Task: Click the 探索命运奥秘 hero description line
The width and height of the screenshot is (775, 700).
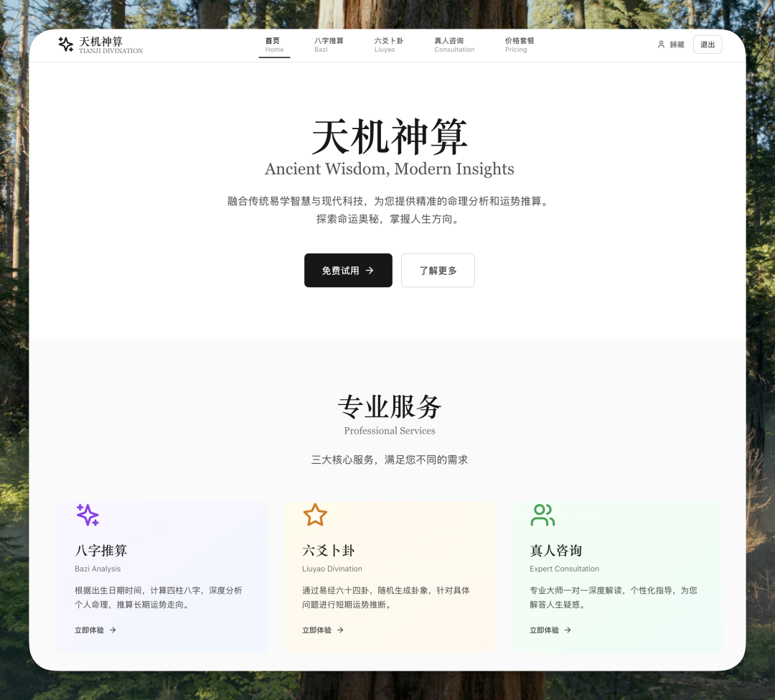Action: click(x=390, y=219)
